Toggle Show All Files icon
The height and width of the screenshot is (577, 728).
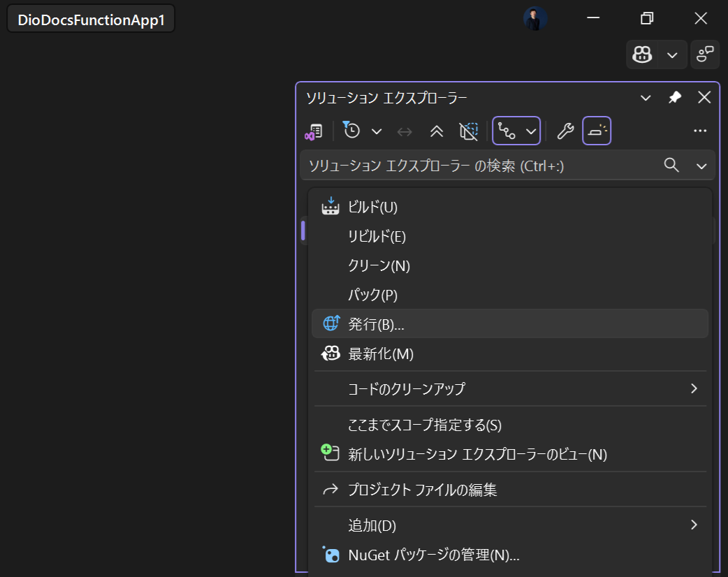469,131
